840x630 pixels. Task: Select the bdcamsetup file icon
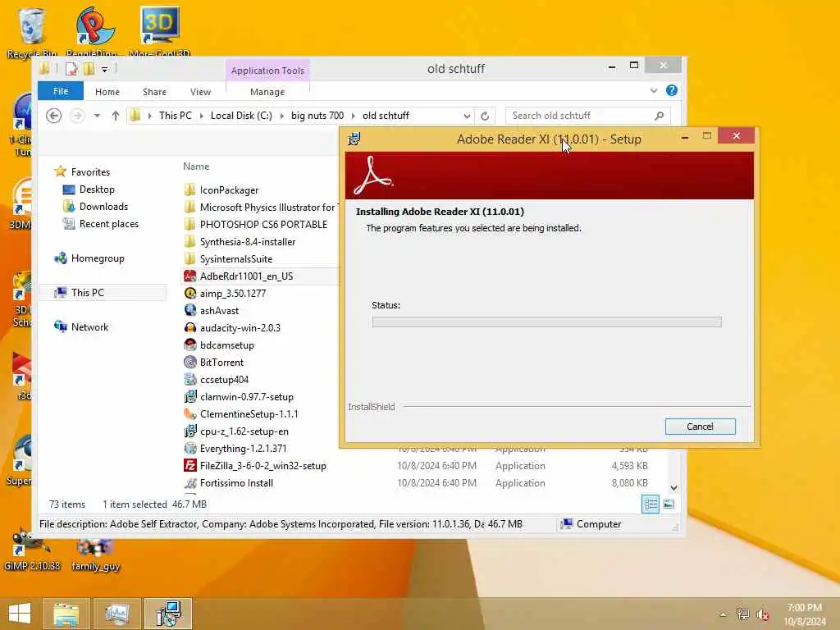click(189, 345)
